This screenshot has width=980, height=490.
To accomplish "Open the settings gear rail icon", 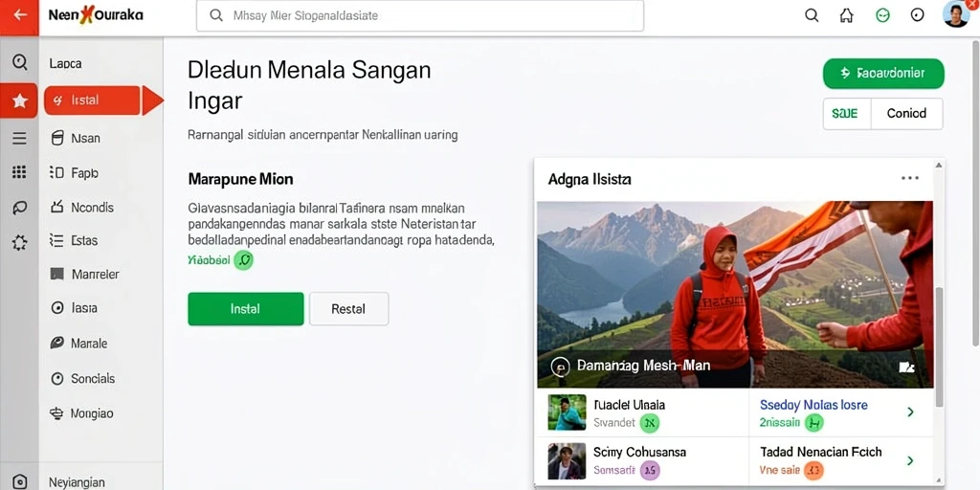I will click(x=19, y=242).
